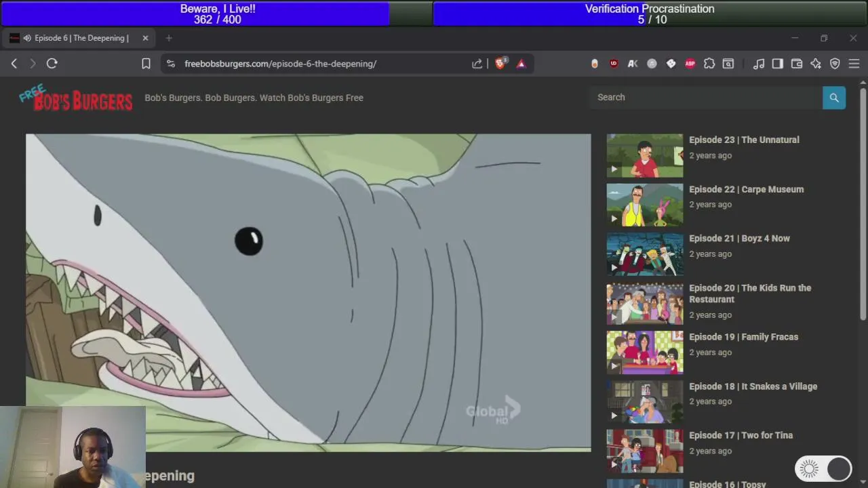
Task: Toggle the browser sidebar panel
Action: [778, 64]
